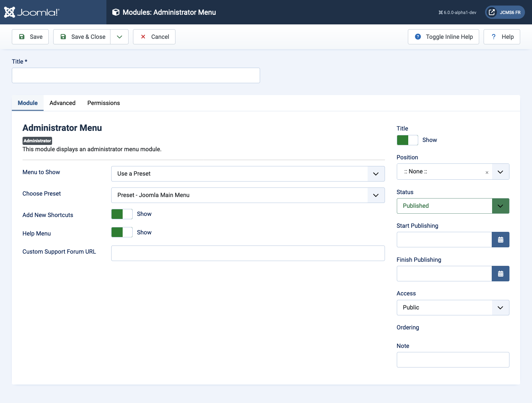Viewport: 532px width, 403px height.
Task: Open the Choose Preset dropdown
Action: 248,195
